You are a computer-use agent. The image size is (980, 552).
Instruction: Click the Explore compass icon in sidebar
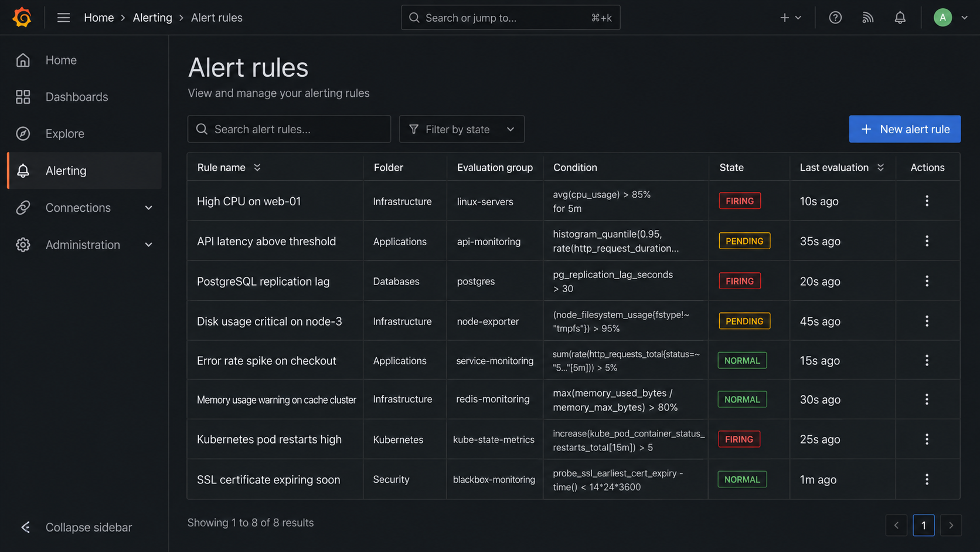(23, 134)
